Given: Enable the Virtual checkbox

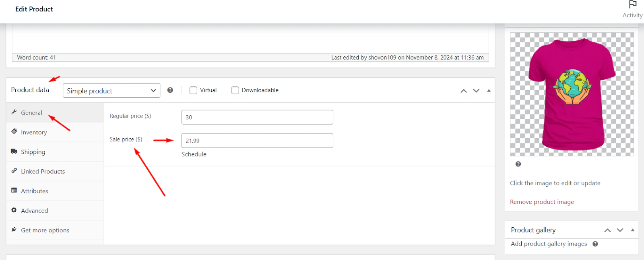Looking at the screenshot, I should point(193,90).
